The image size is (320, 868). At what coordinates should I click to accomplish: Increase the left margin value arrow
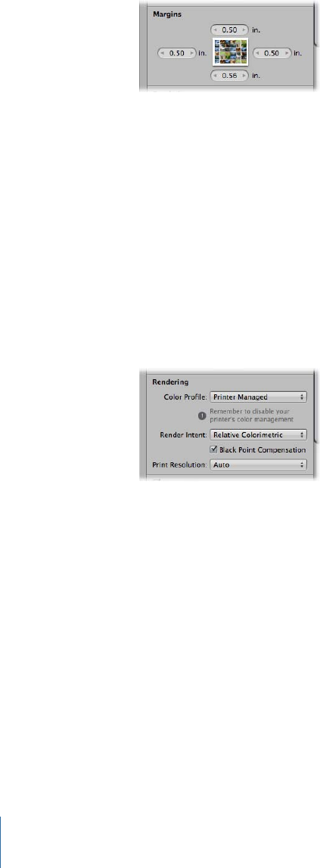pos(192,53)
